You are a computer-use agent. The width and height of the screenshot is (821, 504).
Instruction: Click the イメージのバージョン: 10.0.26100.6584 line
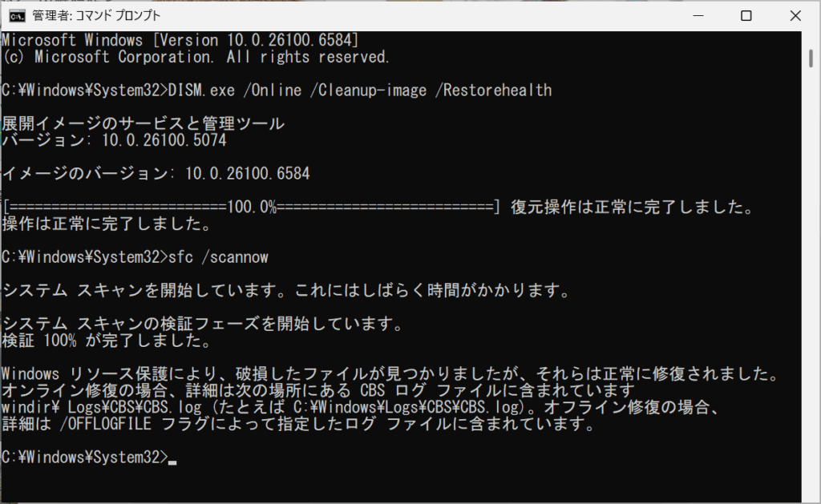coord(156,174)
